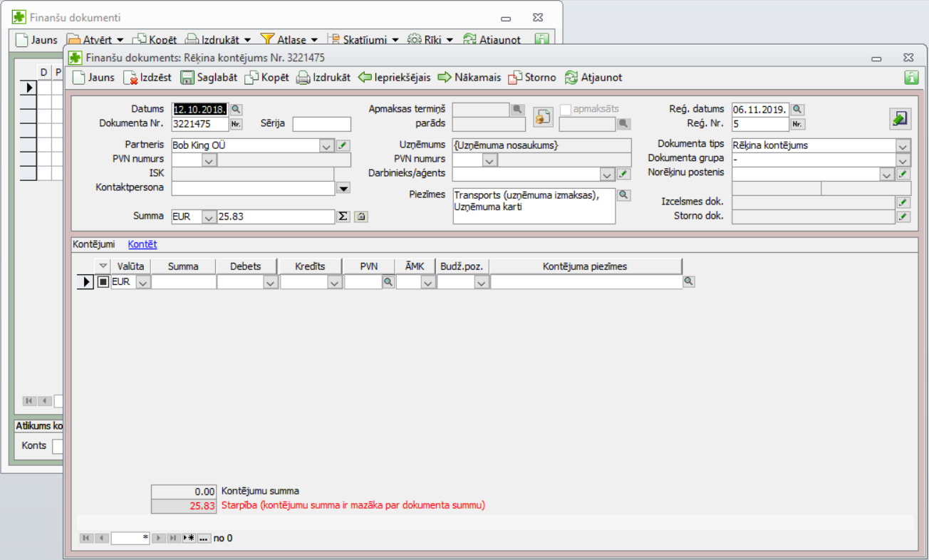The height and width of the screenshot is (560, 929).
Task: Open the Summa currency EUR dropdown
Action: click(x=208, y=217)
